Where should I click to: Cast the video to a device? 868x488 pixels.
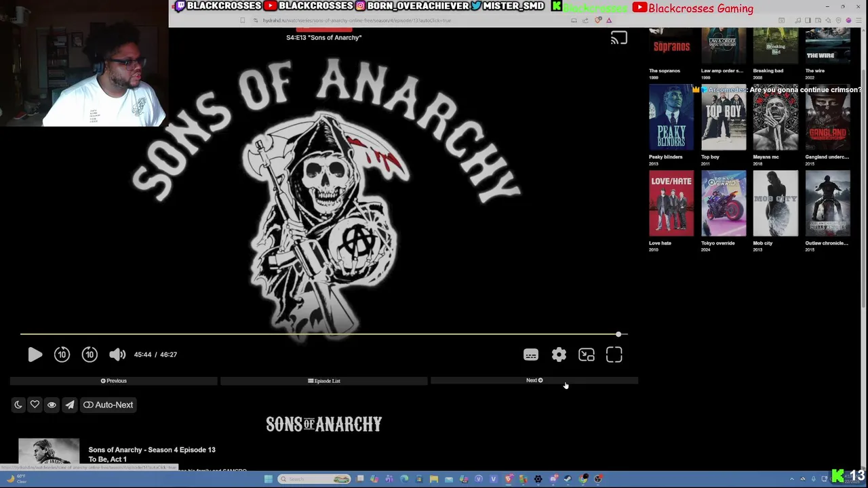618,39
